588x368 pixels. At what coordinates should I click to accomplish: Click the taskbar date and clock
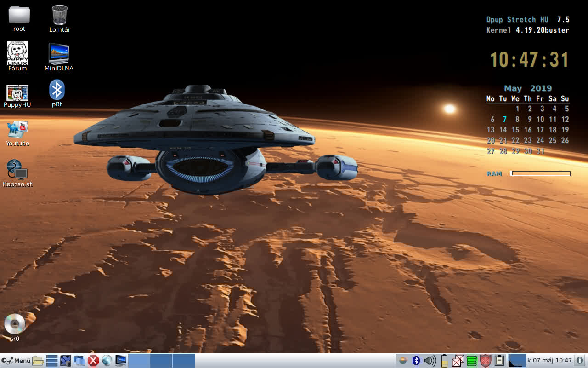tap(549, 361)
